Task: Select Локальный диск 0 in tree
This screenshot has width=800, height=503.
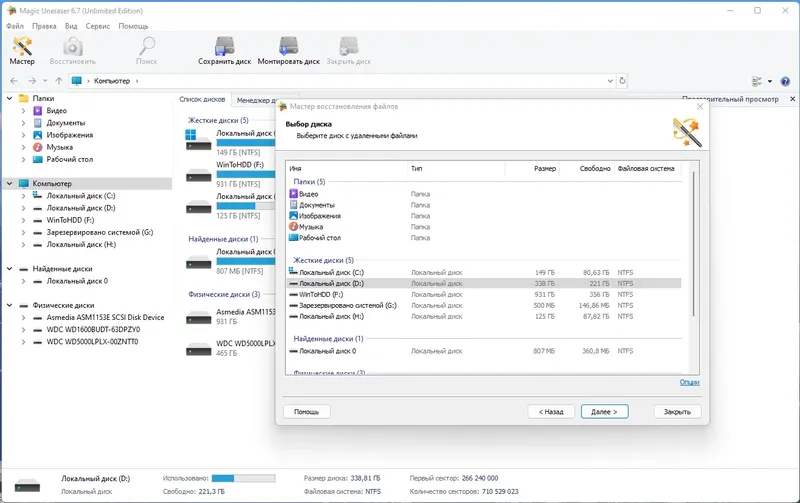Action: tap(77, 281)
